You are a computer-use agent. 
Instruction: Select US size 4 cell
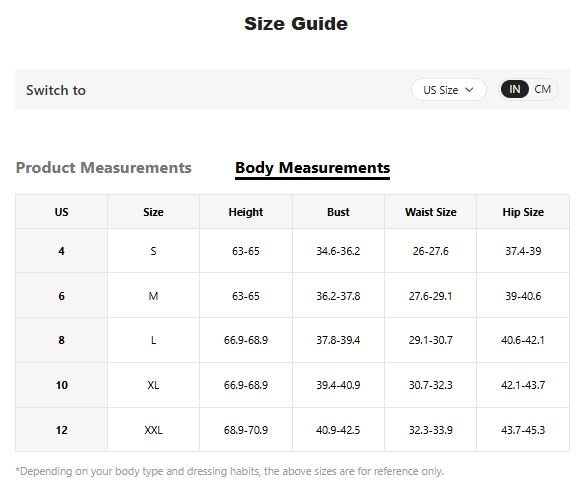[x=62, y=251]
